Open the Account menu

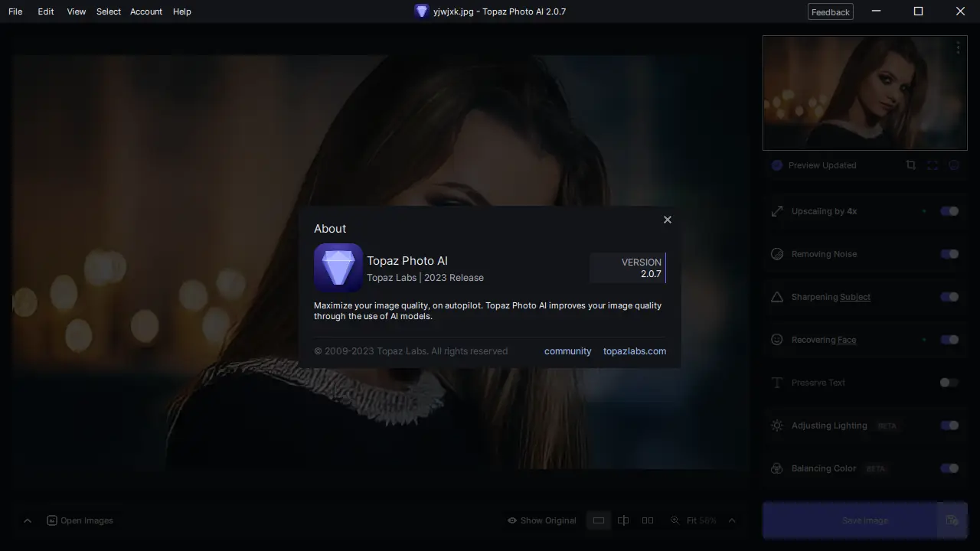[146, 11]
